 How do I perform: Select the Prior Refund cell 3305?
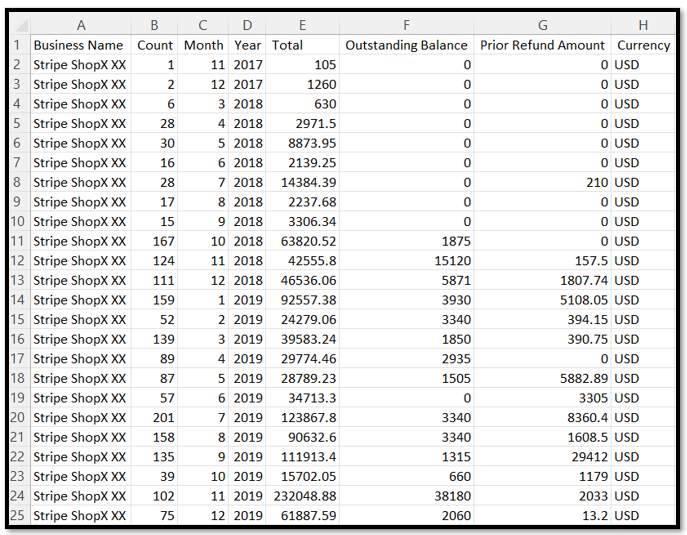[542, 398]
